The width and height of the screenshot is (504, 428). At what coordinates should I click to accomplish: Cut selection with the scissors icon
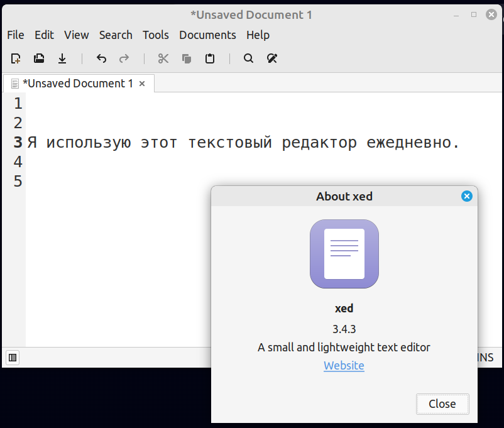click(x=163, y=58)
